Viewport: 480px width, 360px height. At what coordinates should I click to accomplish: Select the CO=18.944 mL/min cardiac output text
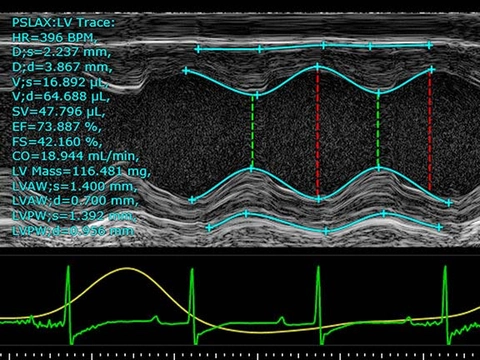coord(75,156)
